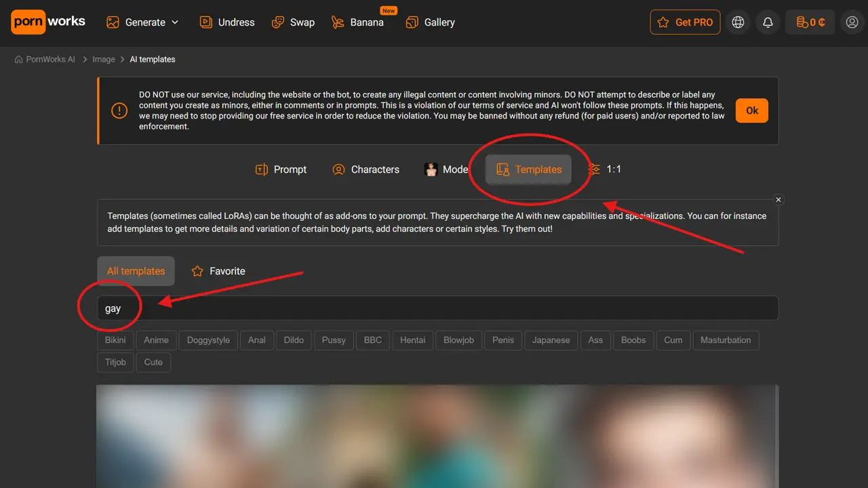Switch to the Mode tab
868x488 pixels.
coord(446,169)
